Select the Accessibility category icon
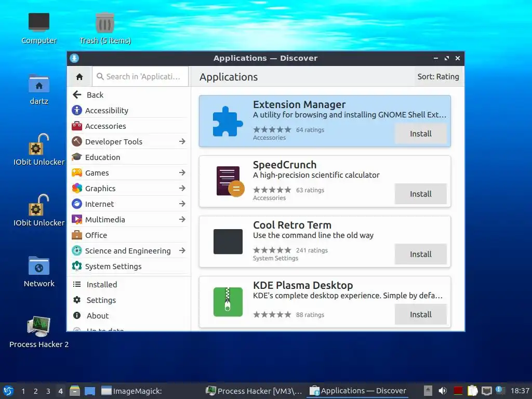Screen dimensions: 532x399 [x=77, y=110]
